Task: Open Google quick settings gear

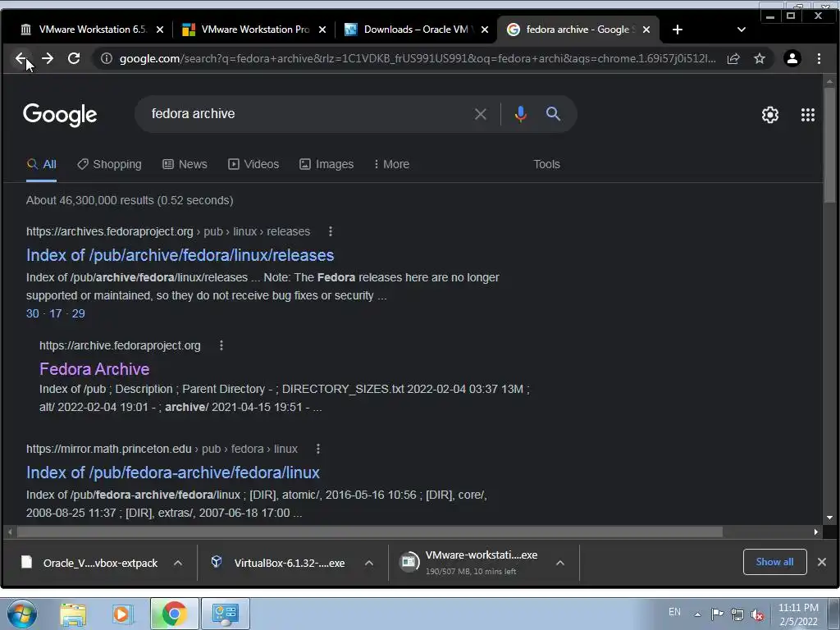Action: 769,115
